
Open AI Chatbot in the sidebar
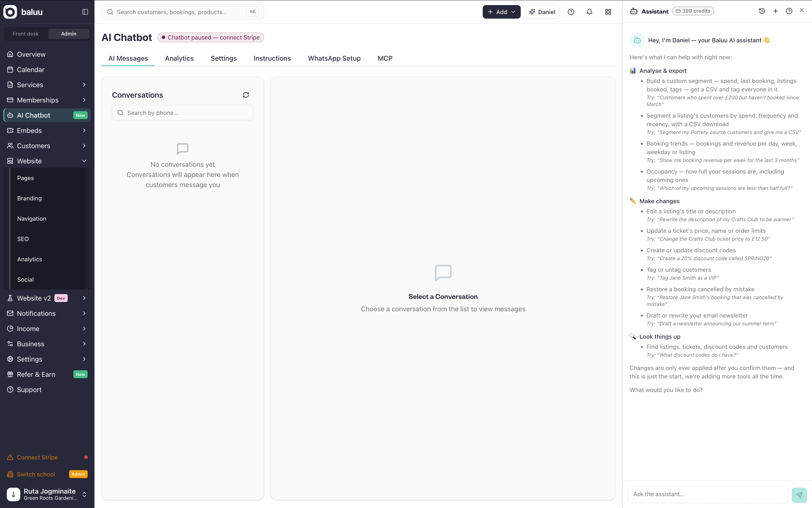point(47,115)
